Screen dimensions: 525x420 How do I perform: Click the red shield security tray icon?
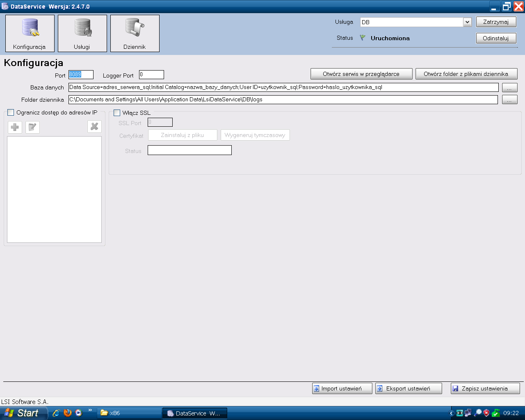[486, 413]
